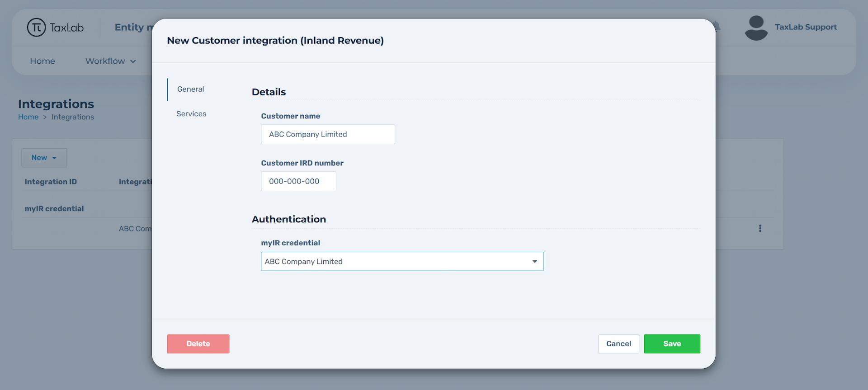
Task: Click the Details section heading
Action: [269, 92]
